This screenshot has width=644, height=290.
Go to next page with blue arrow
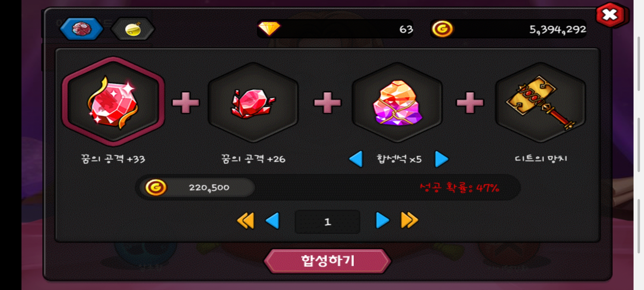click(382, 221)
